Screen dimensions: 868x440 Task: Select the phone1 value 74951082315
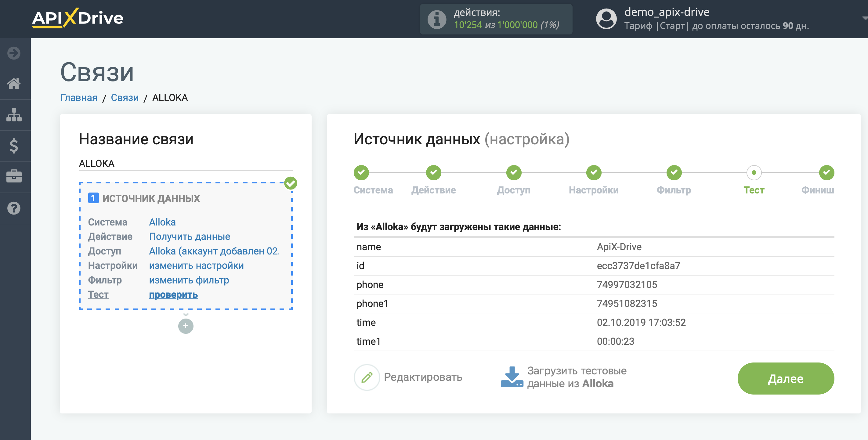pos(627,304)
